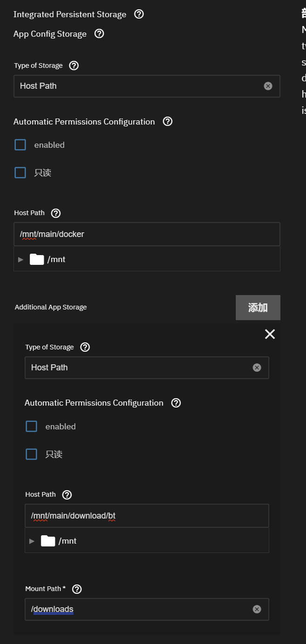Open Type of Storage dropdown in Additional Storage
Image resolution: width=306 pixels, height=644 pixels.
140,368
